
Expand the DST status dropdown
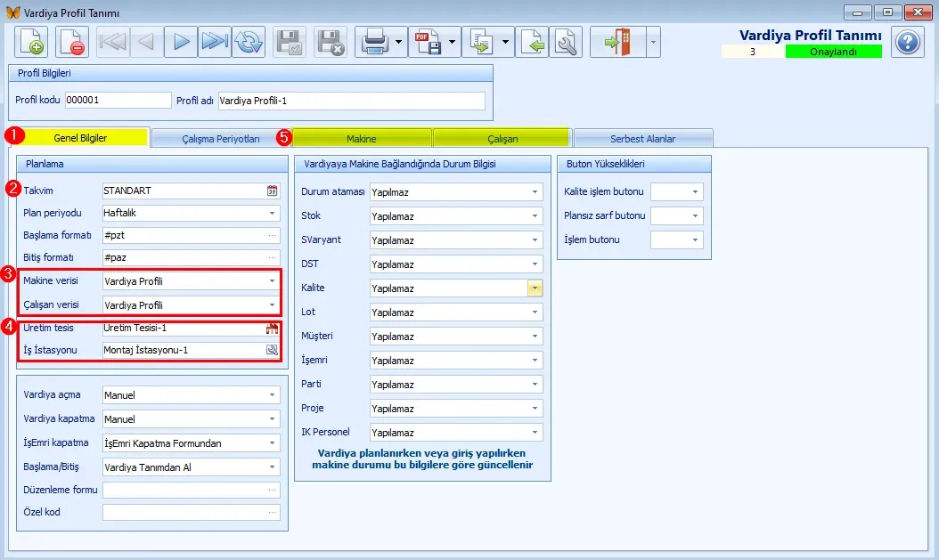click(535, 264)
